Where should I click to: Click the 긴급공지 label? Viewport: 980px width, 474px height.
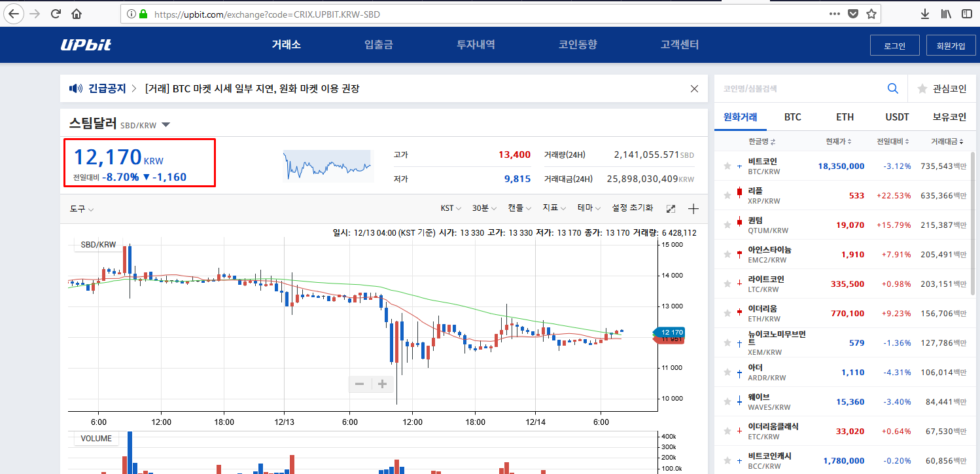(107, 88)
